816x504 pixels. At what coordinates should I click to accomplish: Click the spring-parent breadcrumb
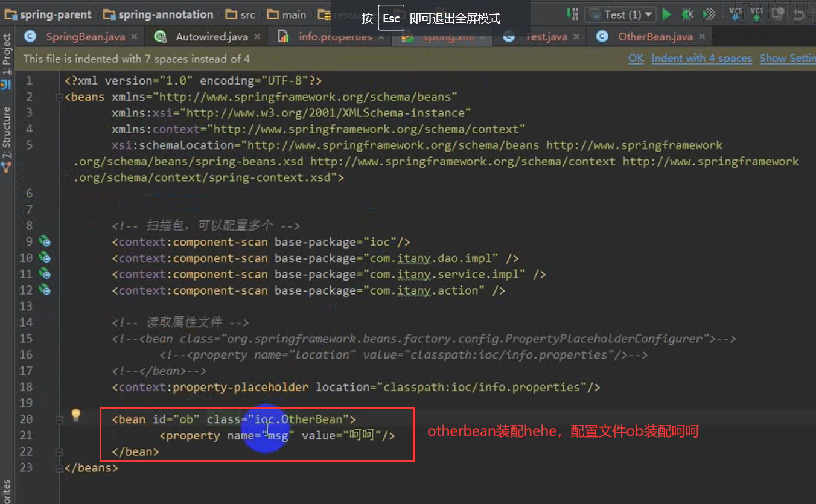point(49,14)
